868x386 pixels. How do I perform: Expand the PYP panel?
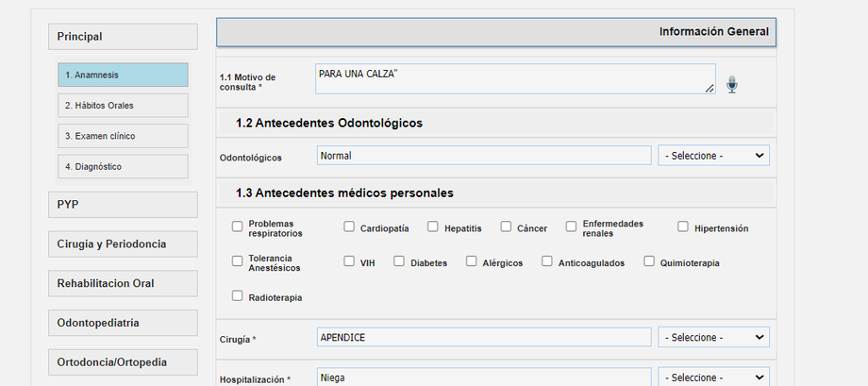[123, 205]
